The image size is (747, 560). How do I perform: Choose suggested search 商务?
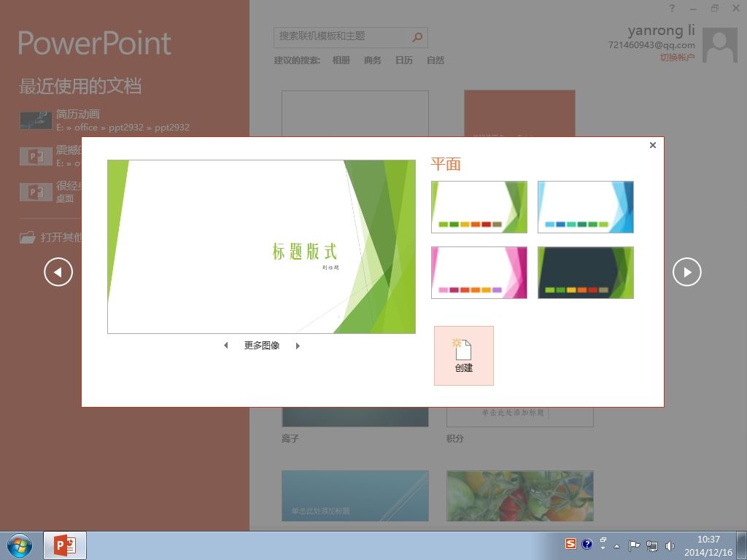coord(373,60)
